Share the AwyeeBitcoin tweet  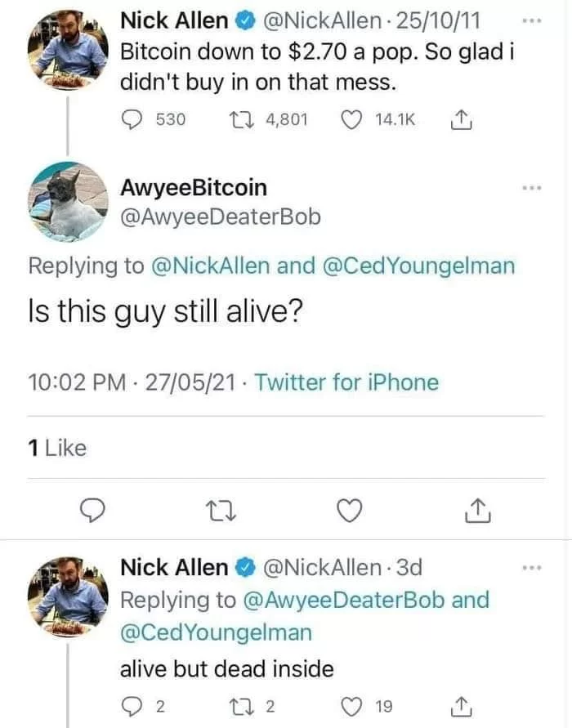[477, 510]
